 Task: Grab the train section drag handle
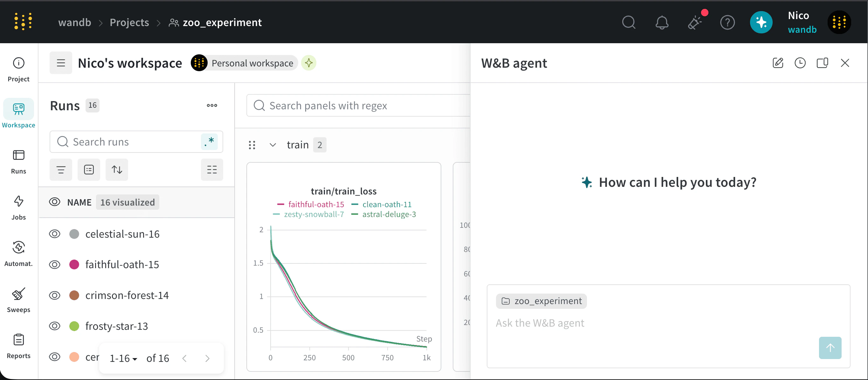252,145
